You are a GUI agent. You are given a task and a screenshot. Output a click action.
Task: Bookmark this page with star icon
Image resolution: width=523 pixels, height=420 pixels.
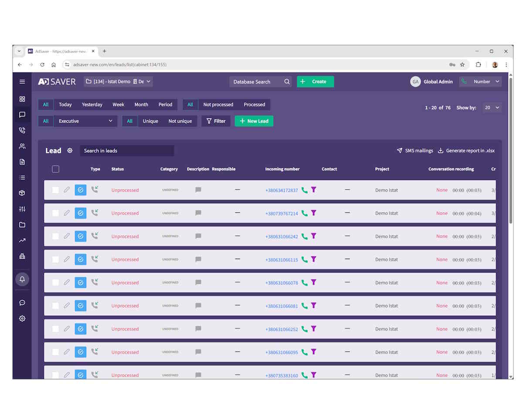[x=462, y=65]
